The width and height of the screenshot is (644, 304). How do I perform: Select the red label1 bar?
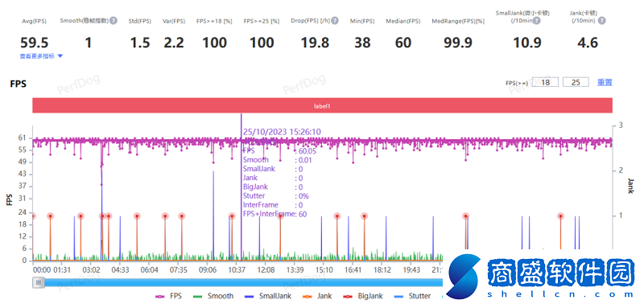click(x=323, y=105)
